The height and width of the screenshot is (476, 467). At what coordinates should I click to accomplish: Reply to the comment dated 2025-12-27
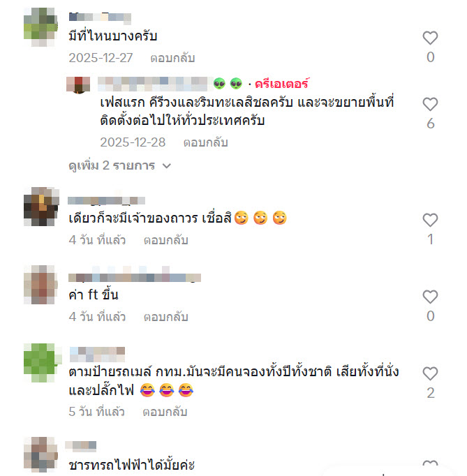click(x=172, y=58)
